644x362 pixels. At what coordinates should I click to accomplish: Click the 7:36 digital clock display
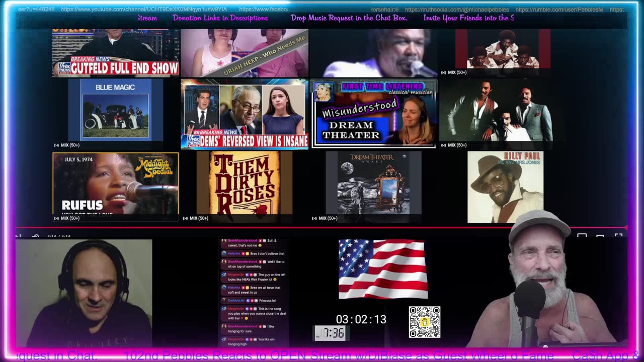330,333
